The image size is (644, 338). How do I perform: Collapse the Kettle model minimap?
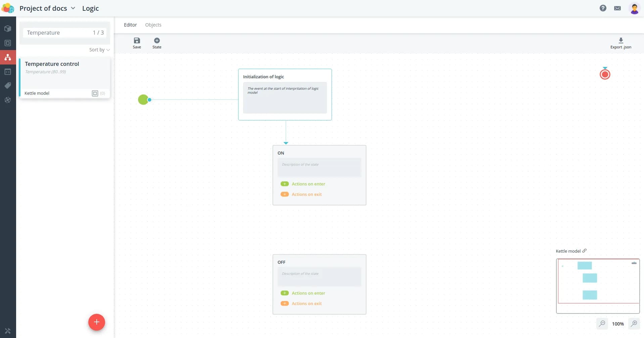pyautogui.click(x=634, y=263)
